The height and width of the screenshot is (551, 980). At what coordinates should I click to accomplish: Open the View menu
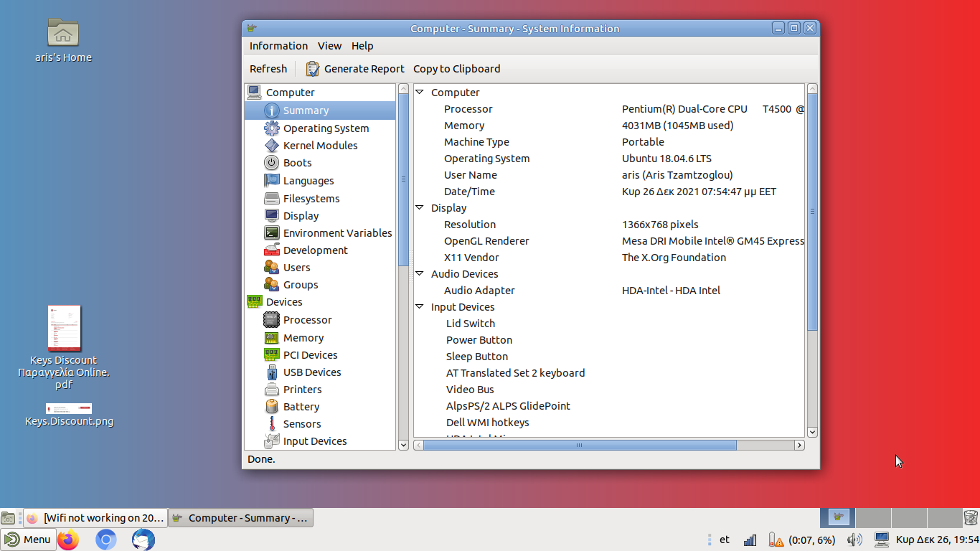click(329, 46)
